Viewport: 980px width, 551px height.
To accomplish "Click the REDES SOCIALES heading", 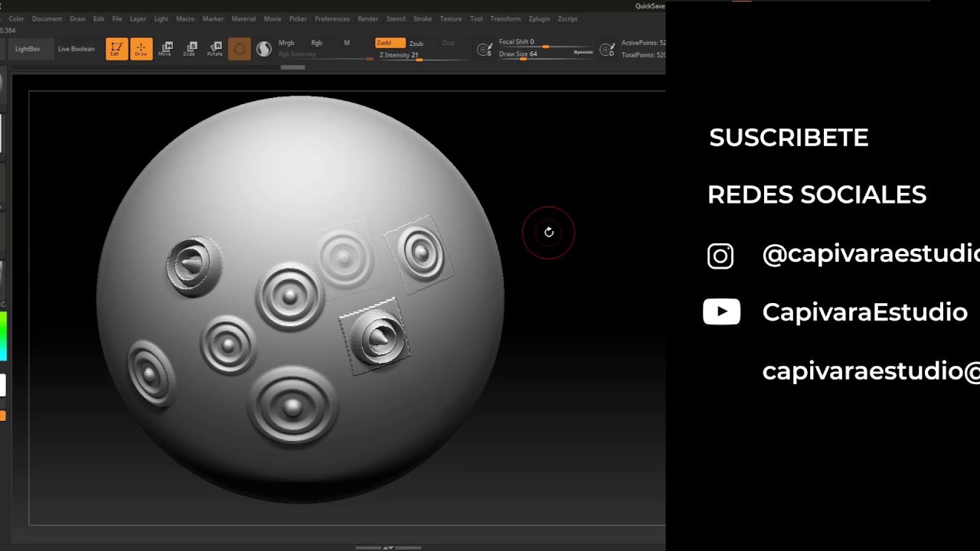I will 817,194.
